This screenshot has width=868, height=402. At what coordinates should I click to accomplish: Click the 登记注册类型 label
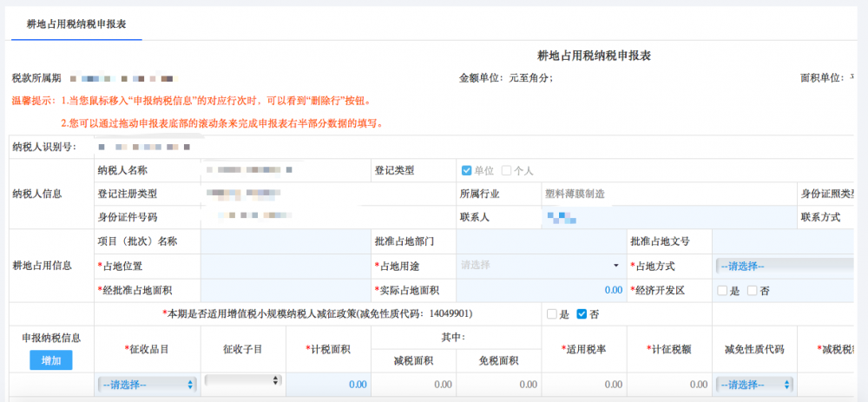coord(128,194)
